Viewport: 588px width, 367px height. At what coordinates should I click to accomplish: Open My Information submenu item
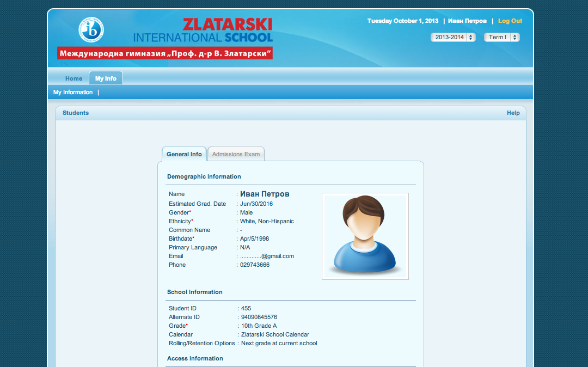pos(73,93)
